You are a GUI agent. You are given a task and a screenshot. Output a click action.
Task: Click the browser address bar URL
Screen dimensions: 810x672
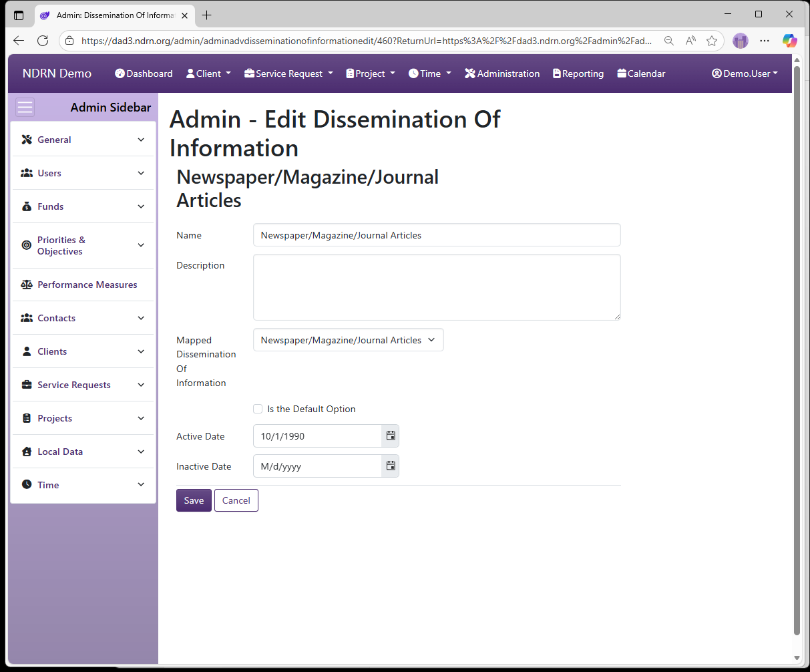click(x=366, y=41)
